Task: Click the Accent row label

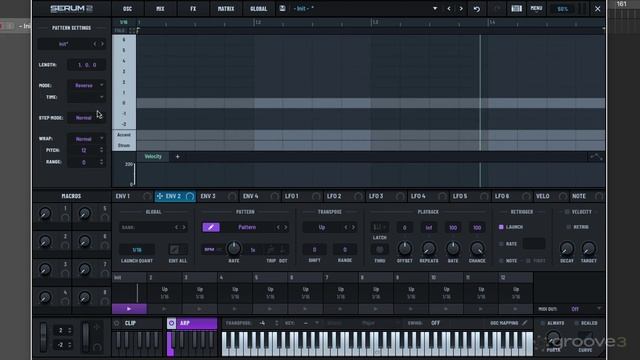Action: point(124,135)
